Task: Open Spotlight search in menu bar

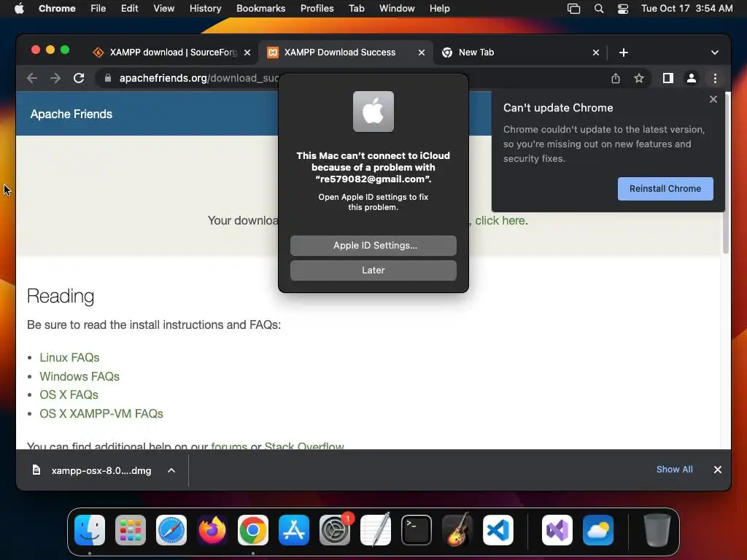Action: click(599, 9)
